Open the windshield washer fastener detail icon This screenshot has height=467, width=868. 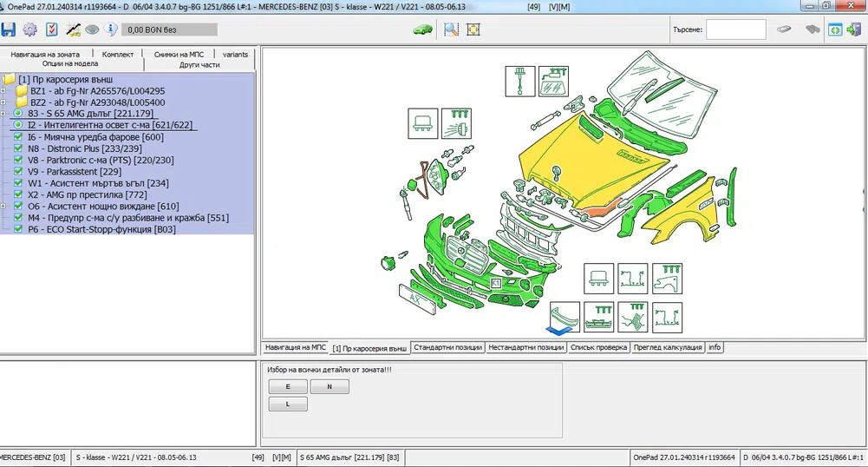(x=520, y=82)
